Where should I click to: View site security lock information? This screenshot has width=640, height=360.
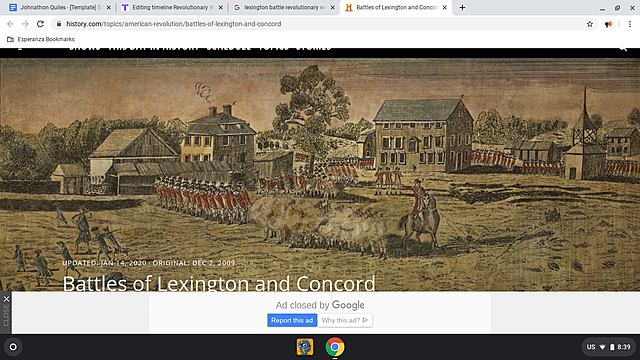coord(59,24)
